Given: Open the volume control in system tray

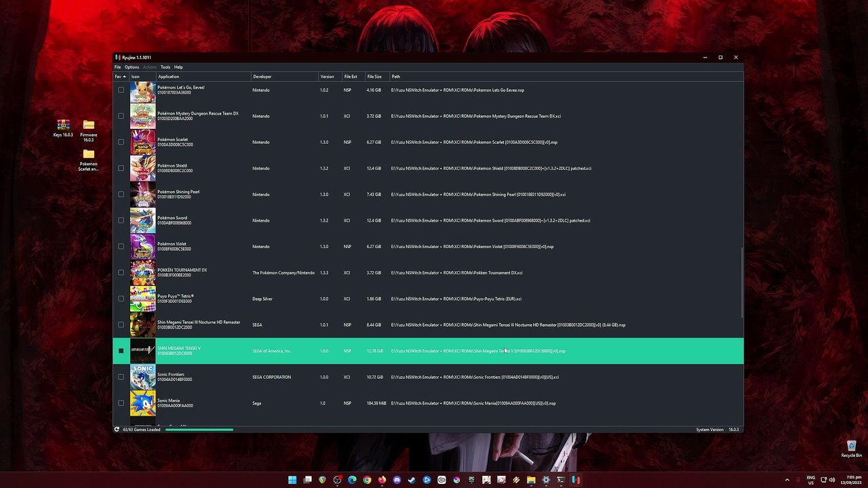Looking at the screenshot, I should point(832,480).
